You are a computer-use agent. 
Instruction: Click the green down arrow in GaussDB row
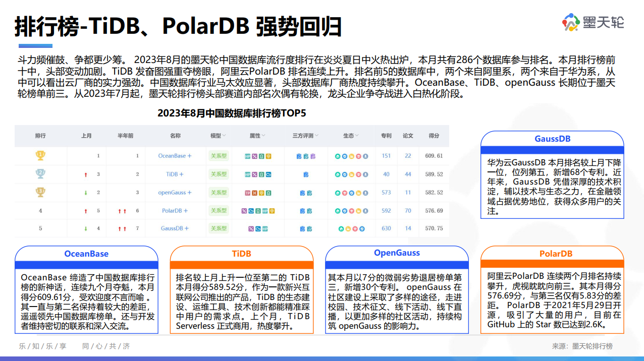click(86, 229)
